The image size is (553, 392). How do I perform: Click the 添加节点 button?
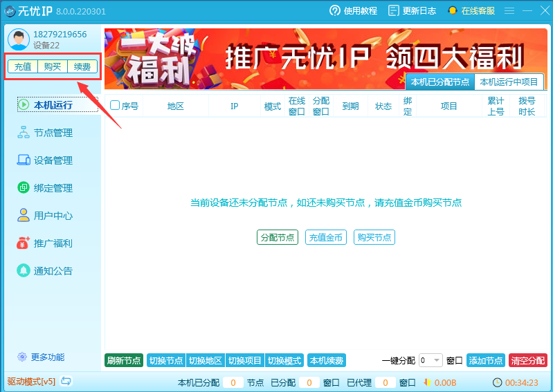coord(486,360)
